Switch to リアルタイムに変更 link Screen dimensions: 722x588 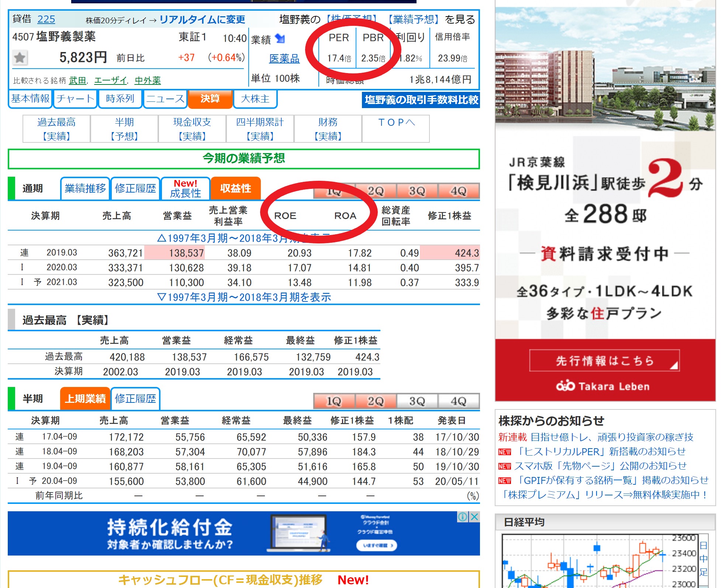pyautogui.click(x=202, y=20)
